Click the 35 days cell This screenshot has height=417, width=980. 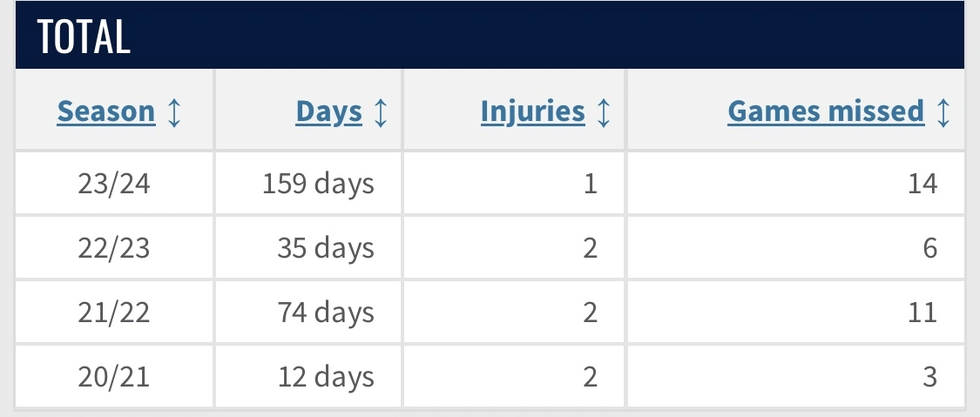(326, 249)
